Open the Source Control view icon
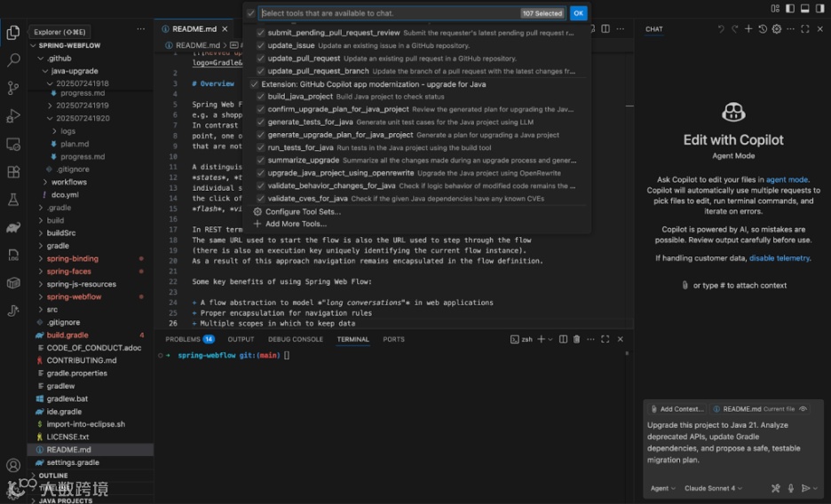This screenshot has width=831, height=504. 13,88
